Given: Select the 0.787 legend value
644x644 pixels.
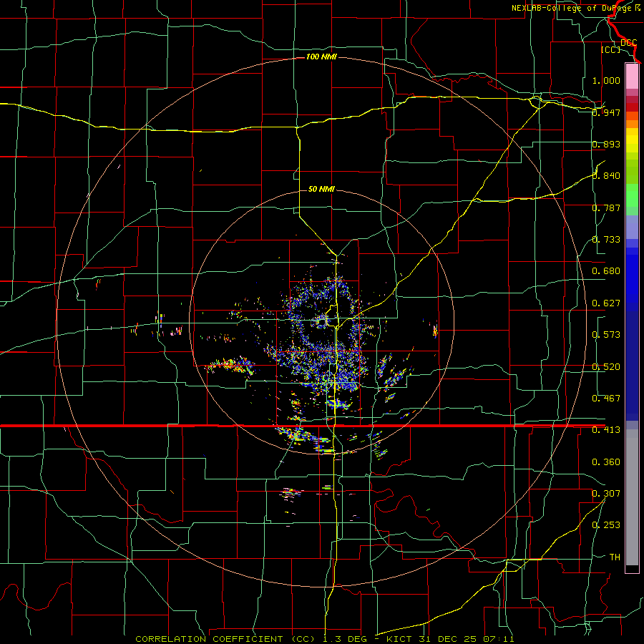Looking at the screenshot, I should click(x=606, y=208).
